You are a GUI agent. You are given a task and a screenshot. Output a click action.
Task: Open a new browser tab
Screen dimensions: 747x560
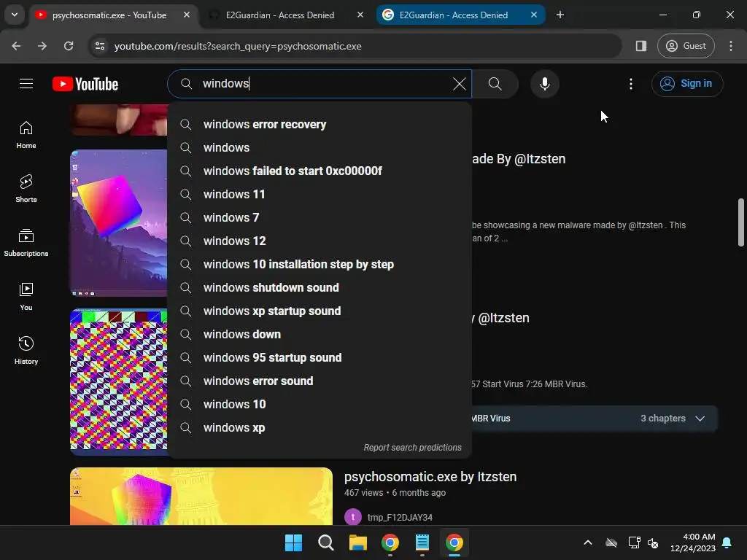560,15
